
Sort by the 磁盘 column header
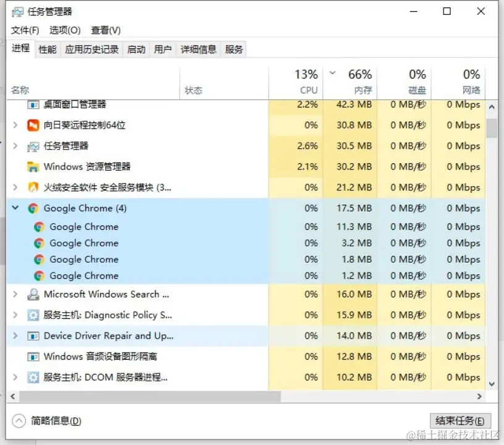click(404, 83)
